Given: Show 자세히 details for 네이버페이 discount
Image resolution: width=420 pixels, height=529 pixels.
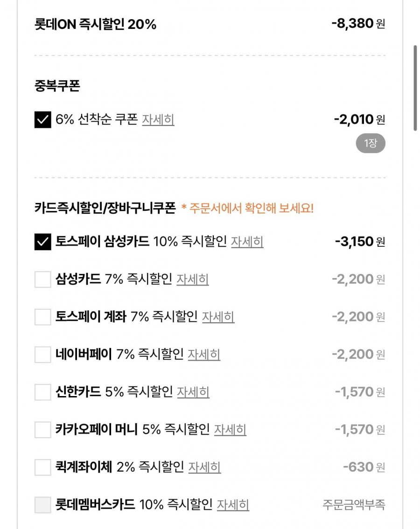Looking at the screenshot, I should pos(204,355).
